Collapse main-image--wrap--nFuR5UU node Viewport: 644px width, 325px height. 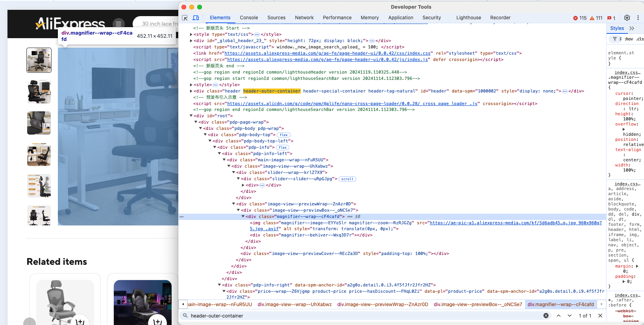(224, 160)
